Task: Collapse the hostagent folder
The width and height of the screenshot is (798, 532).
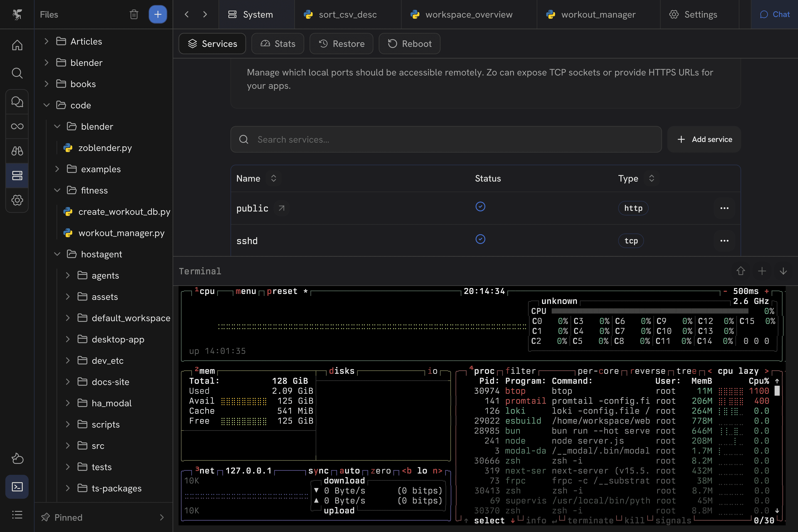Action: pos(57,254)
